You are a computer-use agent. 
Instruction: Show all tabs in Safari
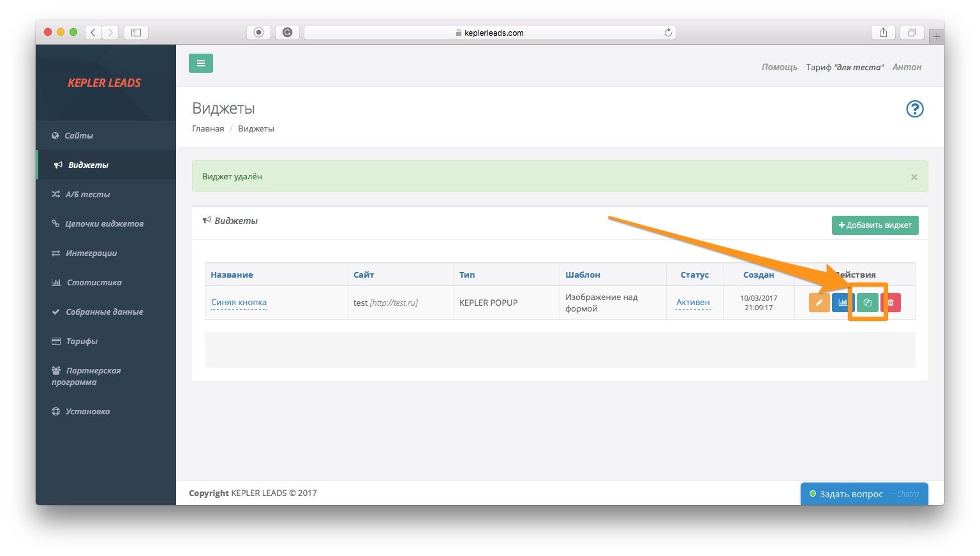click(912, 33)
